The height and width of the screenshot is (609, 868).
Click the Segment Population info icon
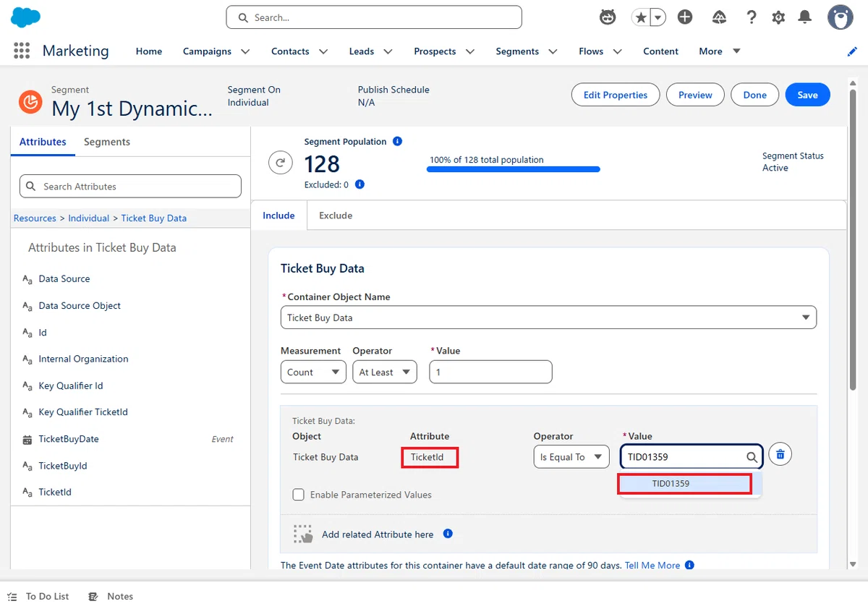[x=397, y=141]
